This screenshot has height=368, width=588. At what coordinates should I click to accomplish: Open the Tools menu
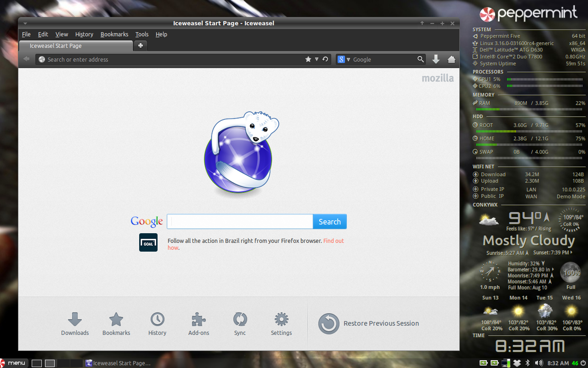[x=142, y=34]
